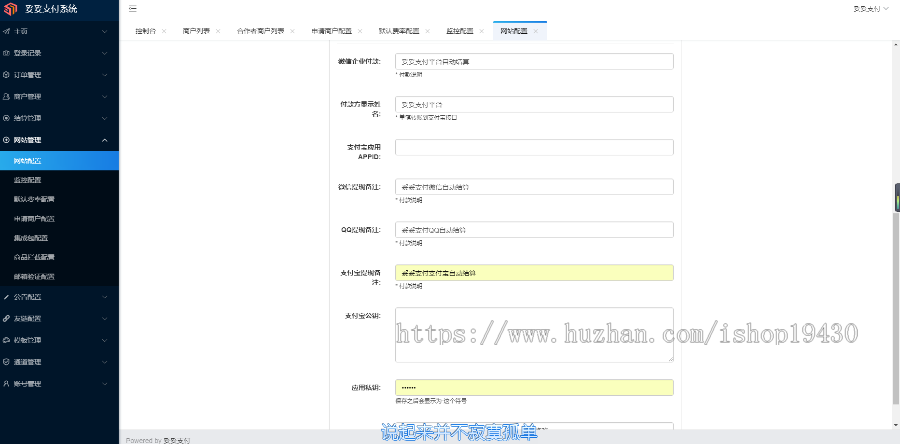
Task: Close the 默认费率配置 tab
Action: 428,32
